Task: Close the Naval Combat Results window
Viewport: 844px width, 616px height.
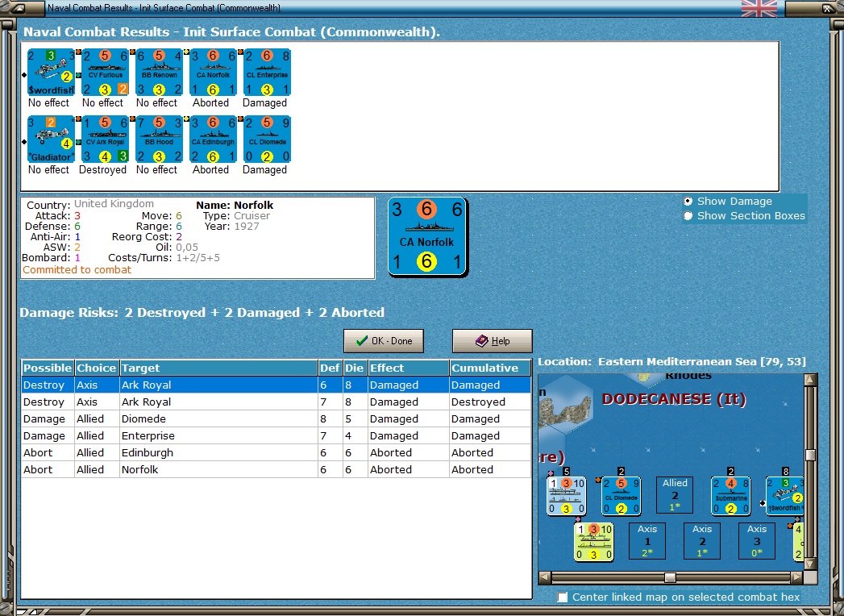Action: pos(828,8)
